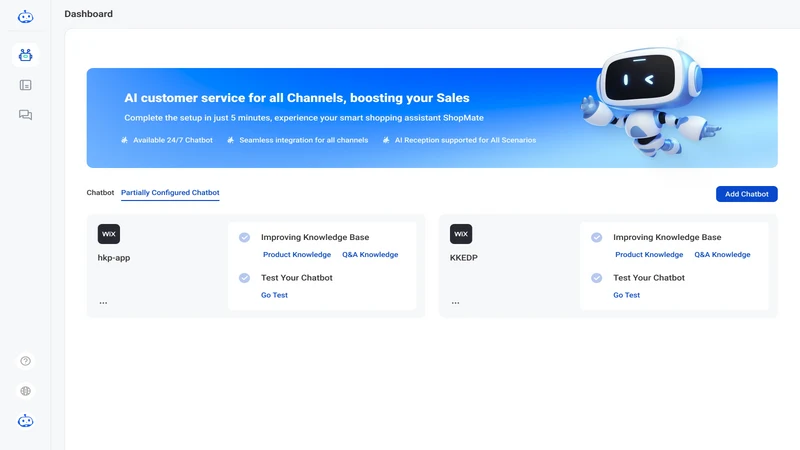Click 'Seamless integration for all channels' text
The width and height of the screenshot is (800, 450).
click(304, 140)
